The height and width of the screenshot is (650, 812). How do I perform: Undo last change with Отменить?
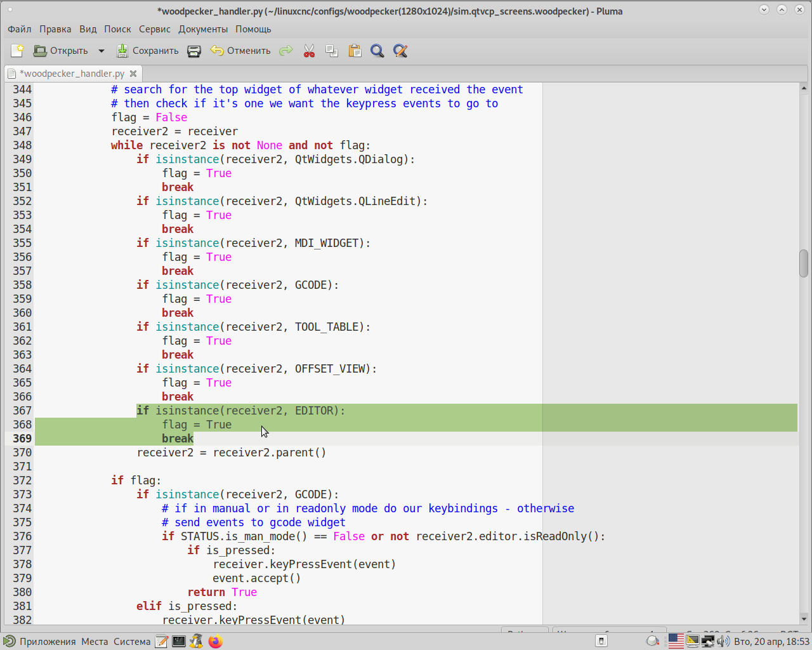click(x=240, y=51)
